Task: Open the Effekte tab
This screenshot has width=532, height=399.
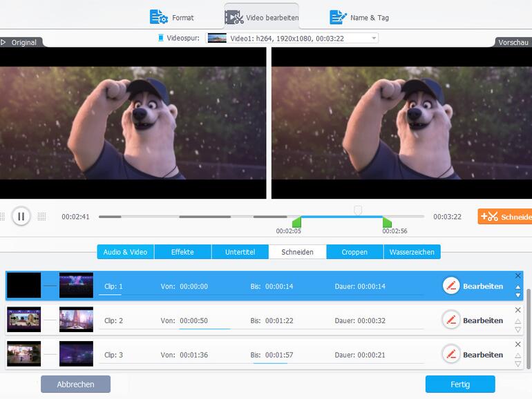Action: [x=182, y=252]
